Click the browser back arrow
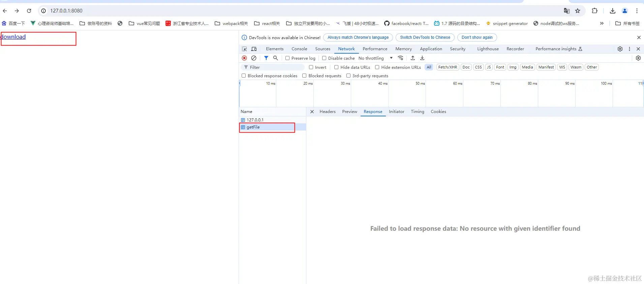 pos(5,11)
